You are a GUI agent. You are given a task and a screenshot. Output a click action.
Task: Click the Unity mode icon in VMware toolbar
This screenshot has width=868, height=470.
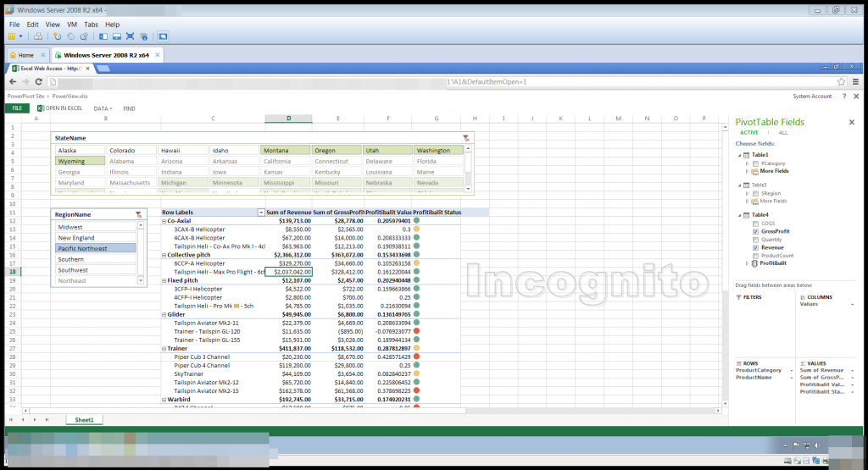coord(144,36)
